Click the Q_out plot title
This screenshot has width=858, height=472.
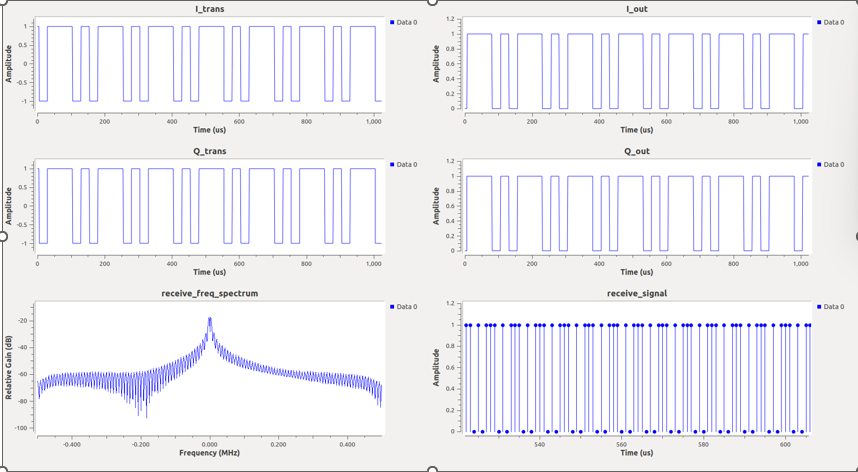point(636,151)
